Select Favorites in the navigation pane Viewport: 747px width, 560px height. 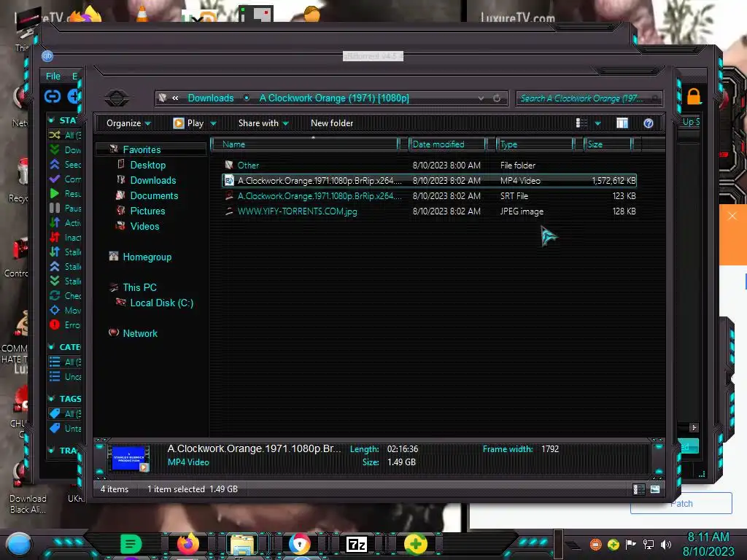click(142, 149)
